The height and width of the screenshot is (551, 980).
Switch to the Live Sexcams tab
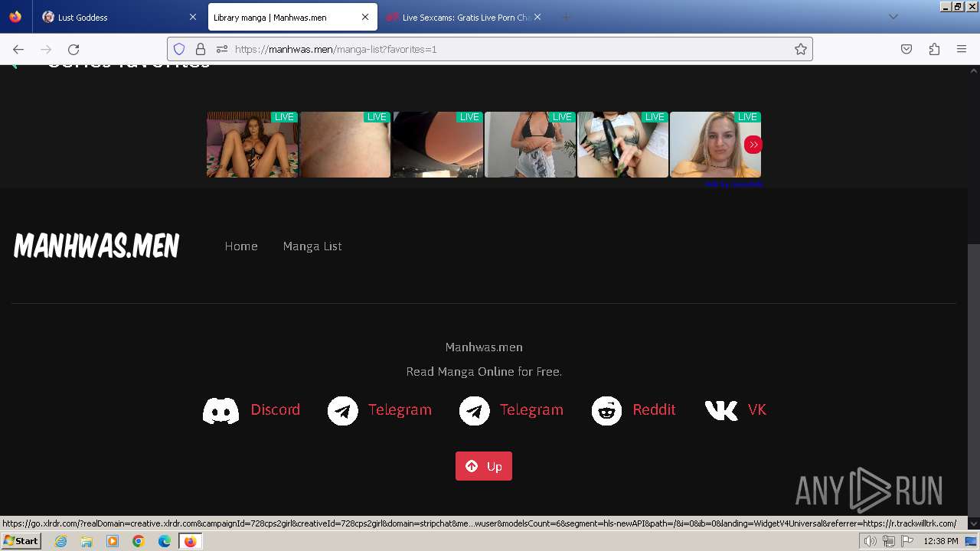464,17
